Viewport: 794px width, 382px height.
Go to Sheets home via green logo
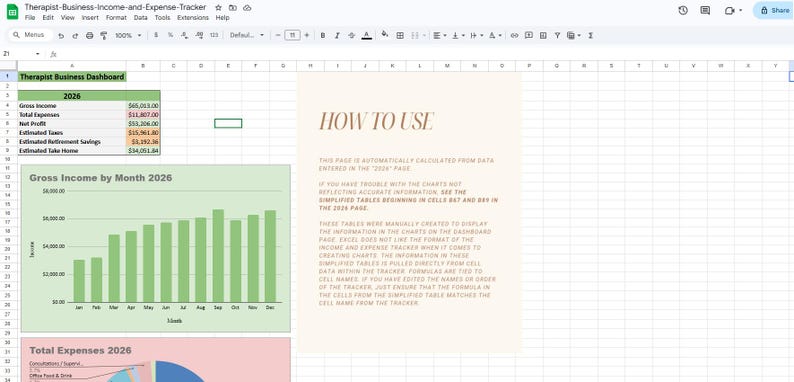click(x=12, y=11)
